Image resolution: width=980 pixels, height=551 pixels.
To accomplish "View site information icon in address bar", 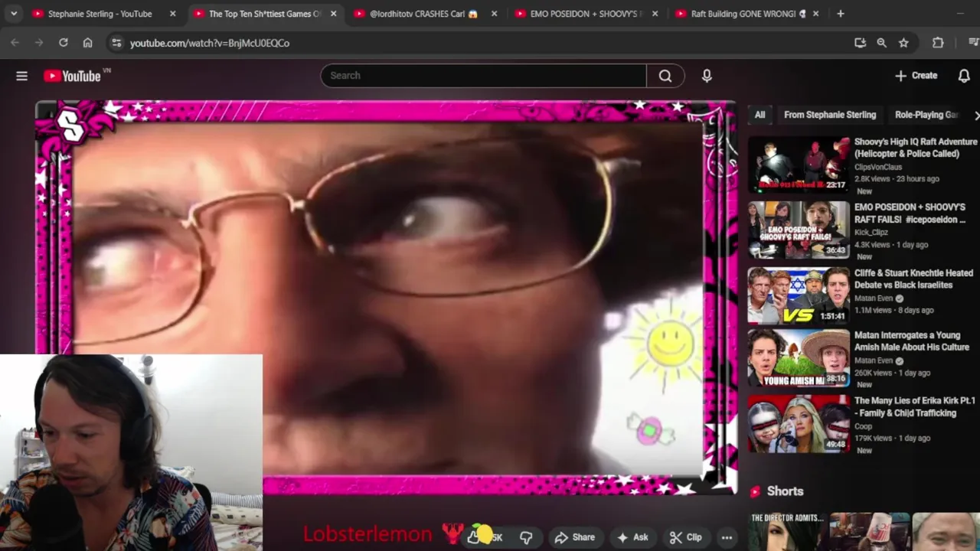I will tap(116, 43).
